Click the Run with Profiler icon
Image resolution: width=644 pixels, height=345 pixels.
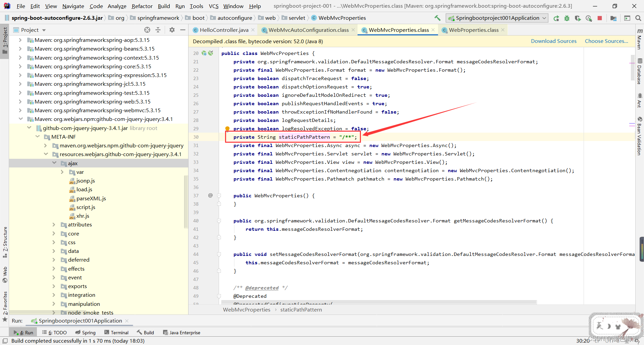[x=589, y=18]
